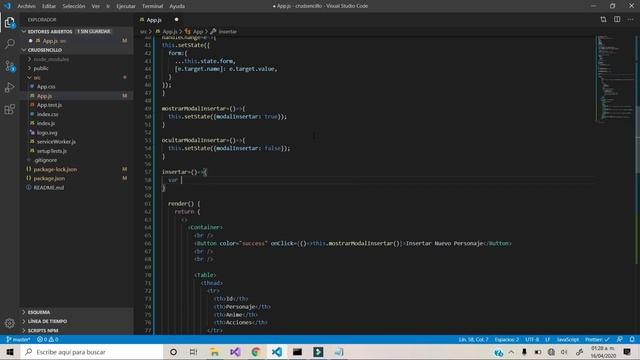Expand the Esquema outline section
The height and width of the screenshot is (360, 640).
pyautogui.click(x=77, y=312)
